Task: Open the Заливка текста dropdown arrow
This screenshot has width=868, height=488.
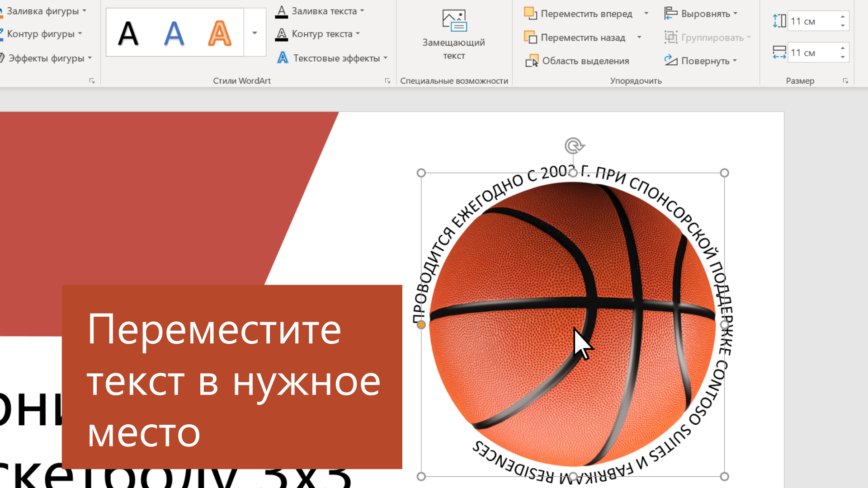Action: point(362,11)
